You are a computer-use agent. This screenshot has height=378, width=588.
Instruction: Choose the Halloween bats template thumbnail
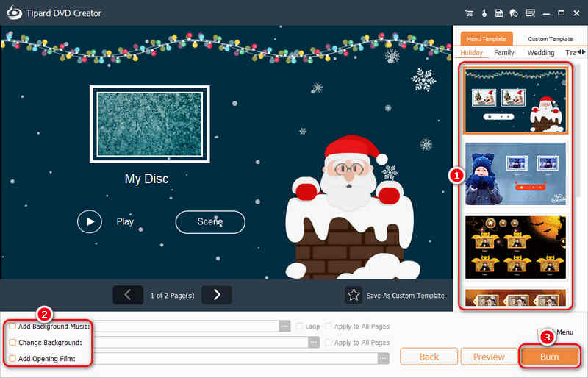pyautogui.click(x=516, y=247)
